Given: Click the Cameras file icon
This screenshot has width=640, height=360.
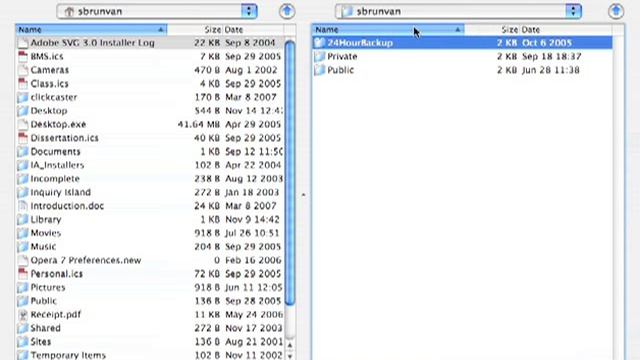Looking at the screenshot, I should (23, 70).
